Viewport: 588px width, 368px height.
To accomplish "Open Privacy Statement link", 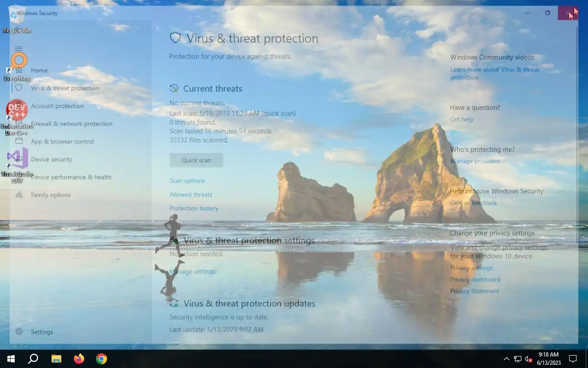I will pyautogui.click(x=475, y=291).
